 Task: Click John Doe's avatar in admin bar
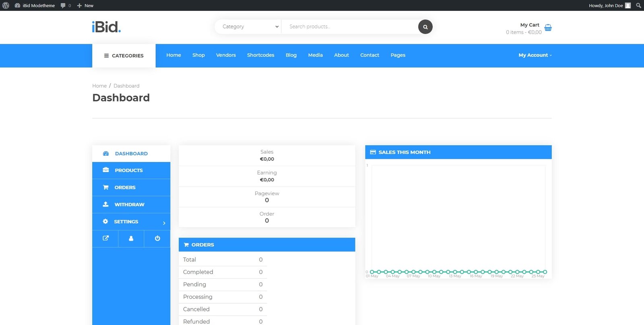point(628,6)
